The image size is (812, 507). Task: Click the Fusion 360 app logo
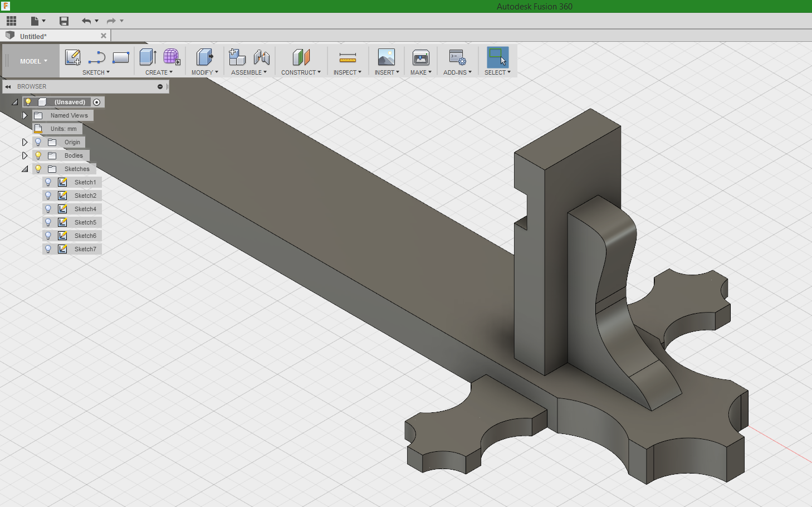[6, 6]
